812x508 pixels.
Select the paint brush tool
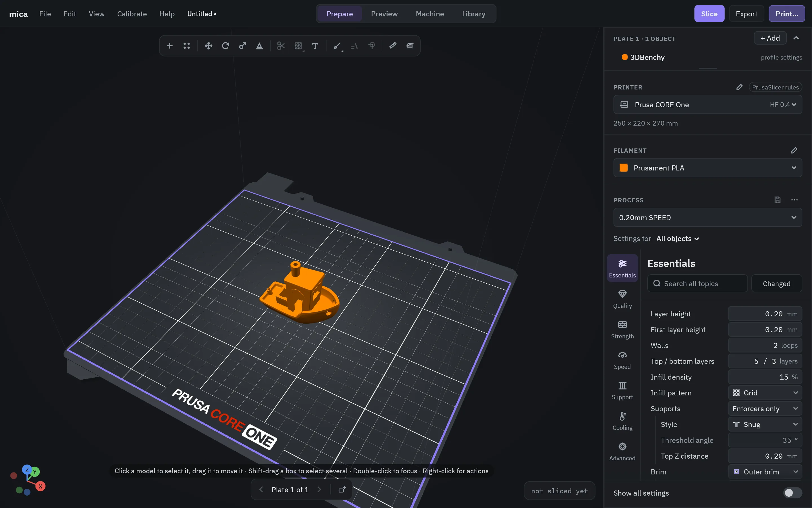pos(337,46)
